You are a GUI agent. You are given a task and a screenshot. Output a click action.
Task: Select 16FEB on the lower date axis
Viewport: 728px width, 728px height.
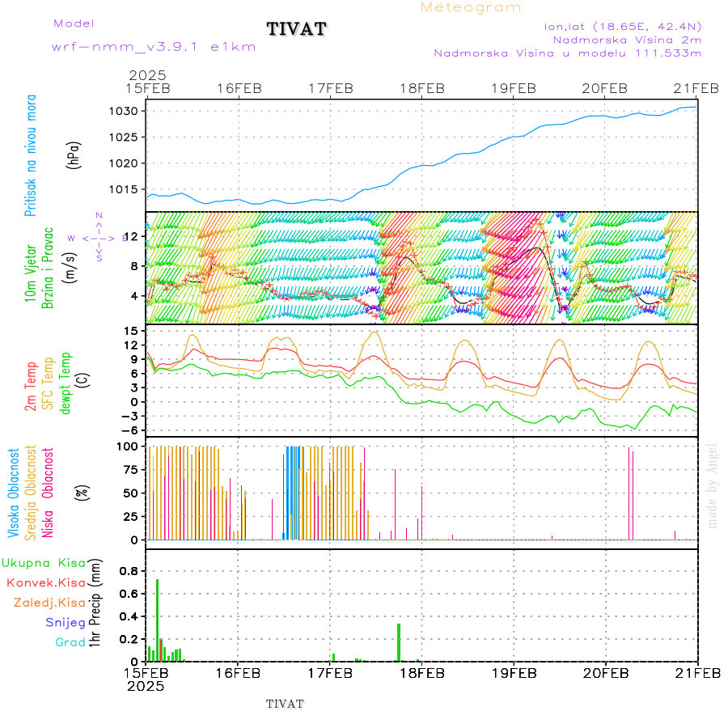coord(238,673)
